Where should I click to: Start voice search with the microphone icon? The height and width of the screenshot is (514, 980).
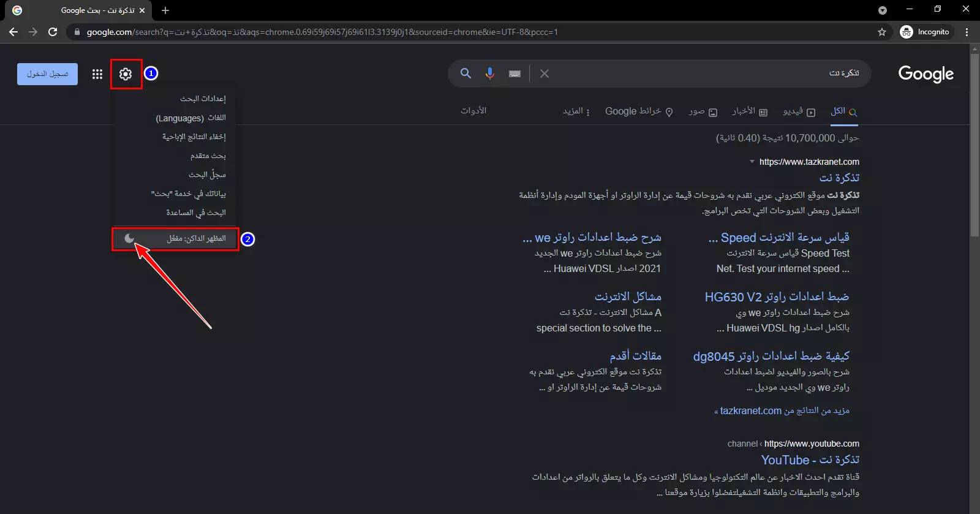(490, 74)
